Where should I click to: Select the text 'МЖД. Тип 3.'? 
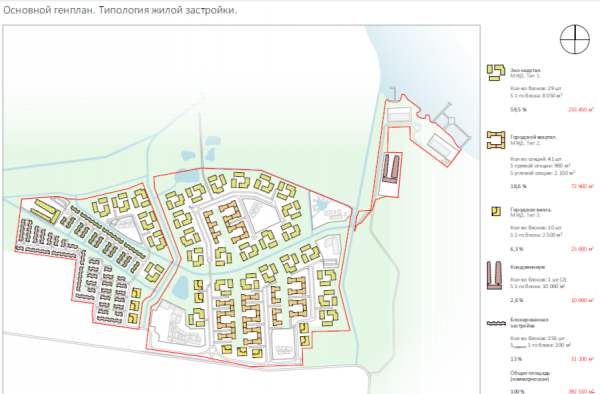pyautogui.click(x=525, y=215)
